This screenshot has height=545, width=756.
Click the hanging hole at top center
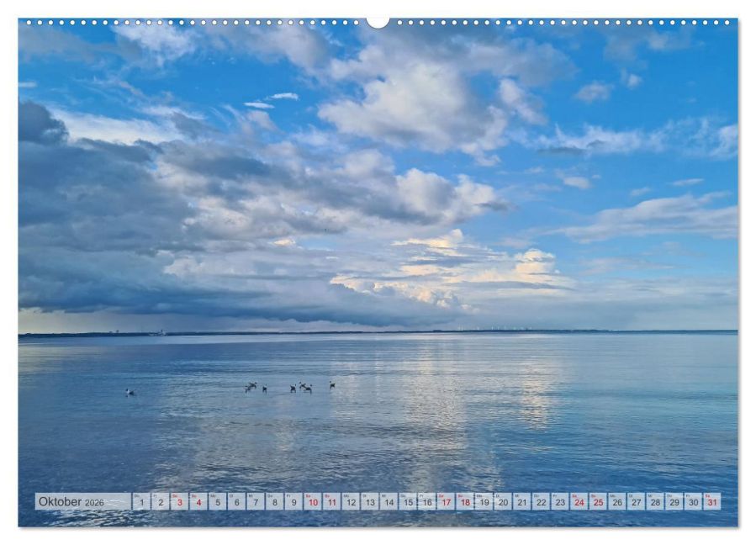coord(378,22)
